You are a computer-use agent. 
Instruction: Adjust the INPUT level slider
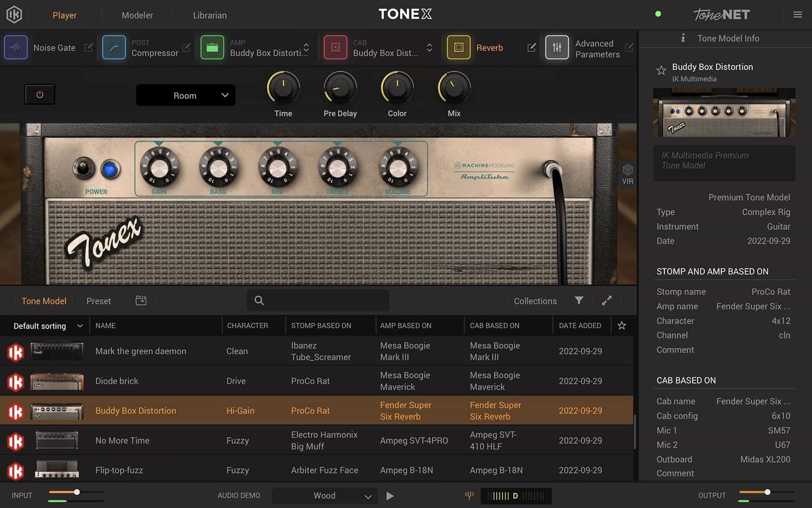76,492
